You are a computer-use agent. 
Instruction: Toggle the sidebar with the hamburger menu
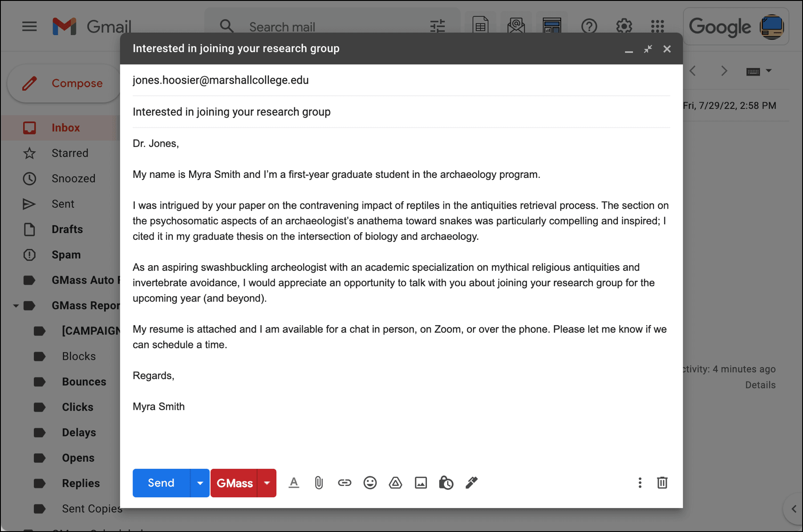tap(29, 27)
